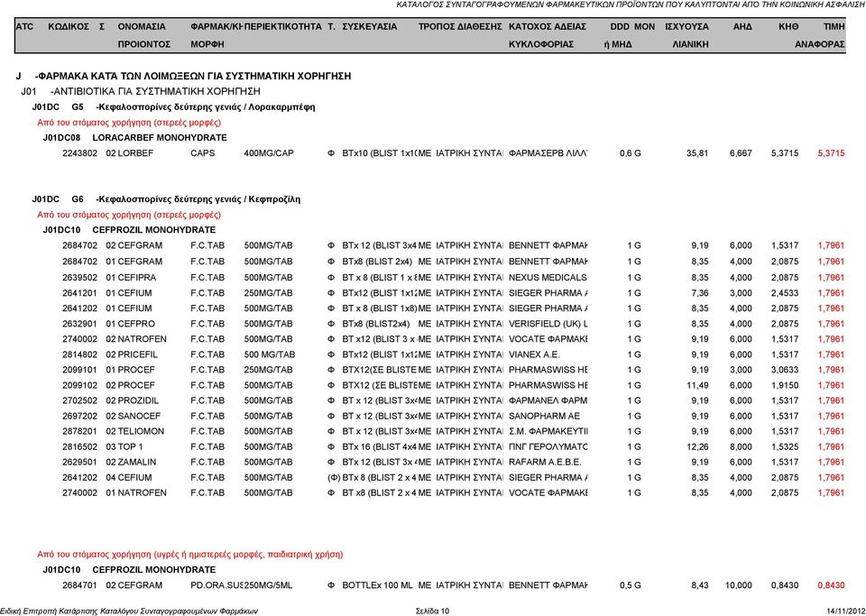Click the red line mentioning παιδιατρική χρήση
Image resolution: width=866 pixels, height=616 pixels.
pos(190,554)
